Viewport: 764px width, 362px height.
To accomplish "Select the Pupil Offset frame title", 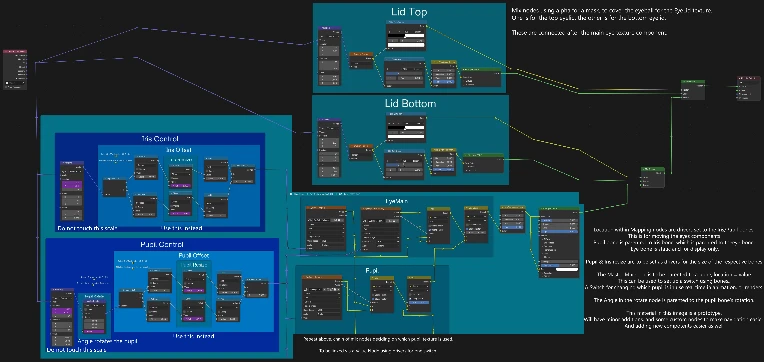I will (x=194, y=255).
